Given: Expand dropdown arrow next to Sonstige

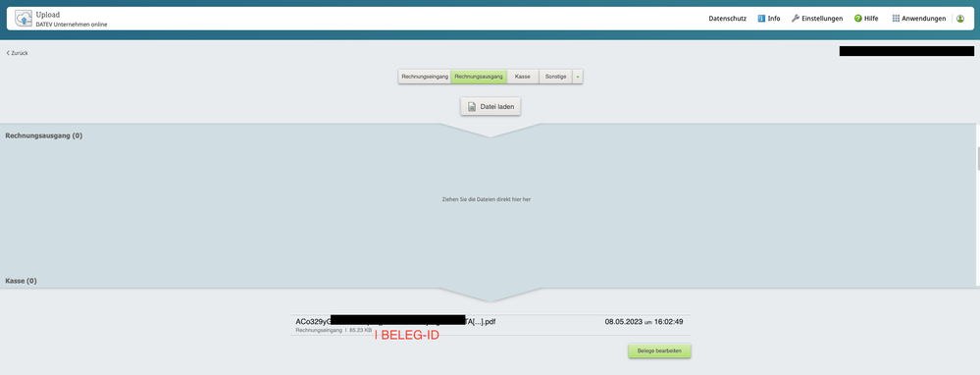Looking at the screenshot, I should coord(578,77).
